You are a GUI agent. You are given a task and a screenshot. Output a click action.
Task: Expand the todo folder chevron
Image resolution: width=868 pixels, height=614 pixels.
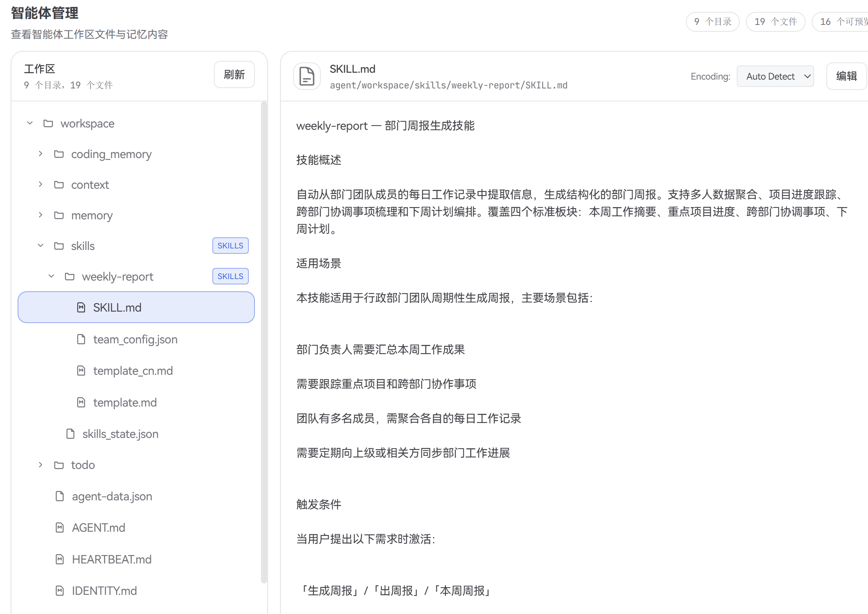[41, 465]
